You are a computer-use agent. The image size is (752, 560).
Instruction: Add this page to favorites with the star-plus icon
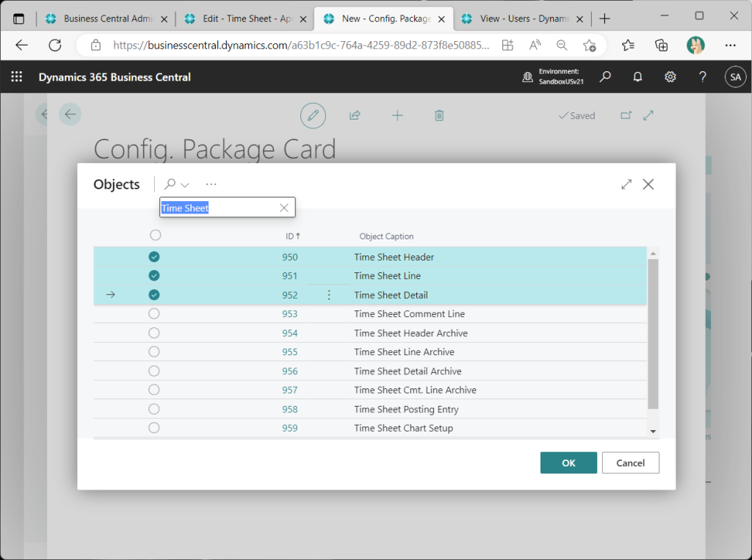(590, 46)
